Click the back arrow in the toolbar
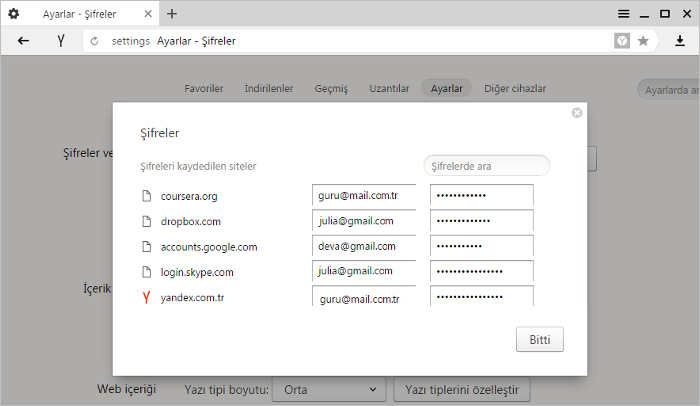The image size is (700, 406). point(23,41)
